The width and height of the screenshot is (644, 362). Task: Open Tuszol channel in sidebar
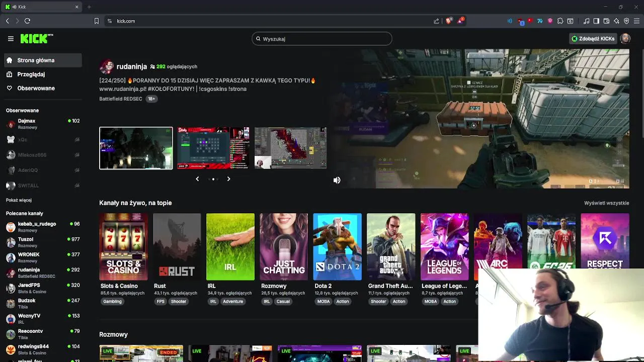click(42, 242)
